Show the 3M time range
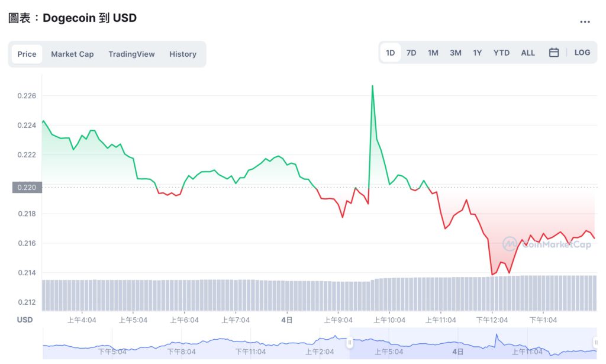 tap(455, 53)
